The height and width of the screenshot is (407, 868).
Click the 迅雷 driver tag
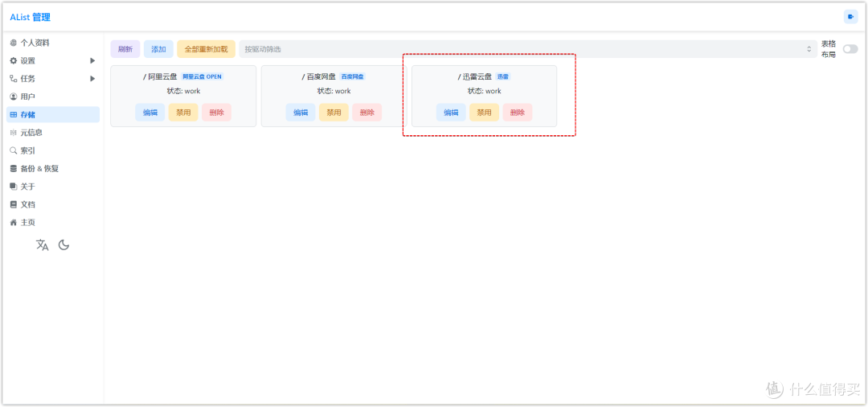[x=502, y=77]
